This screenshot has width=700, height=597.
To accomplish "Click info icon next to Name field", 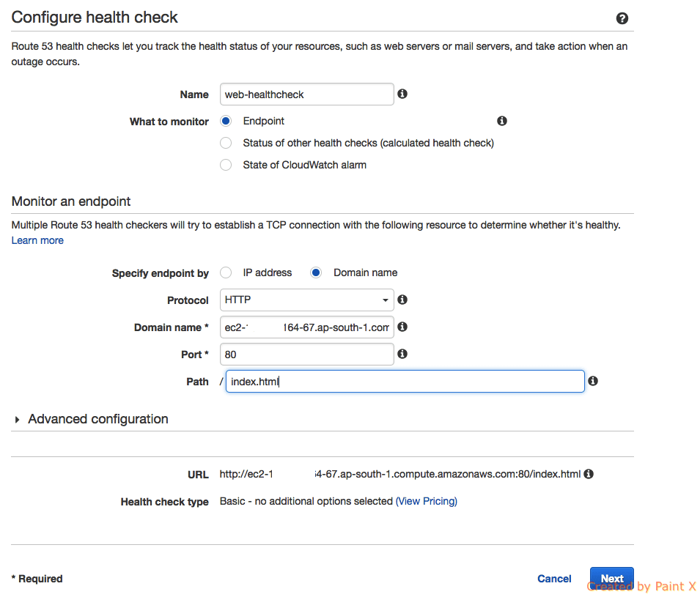I will (x=402, y=94).
